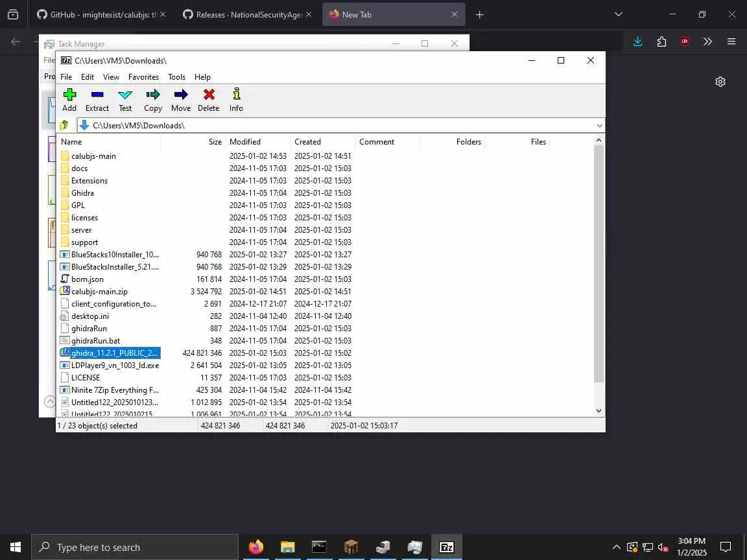Select the GPL folder
This screenshot has width=747, height=560.
(x=78, y=205)
